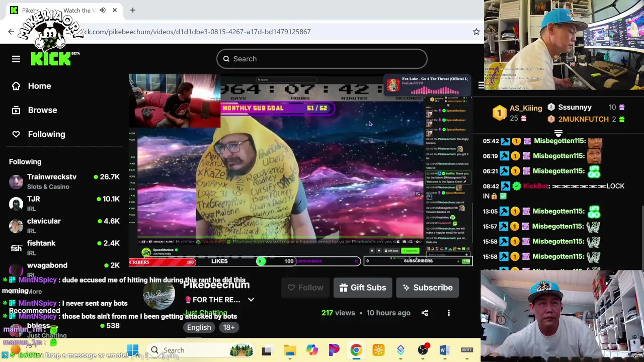Image resolution: width=644 pixels, height=362 pixels.
Task: Open the Windows Start menu
Action: 132,350
